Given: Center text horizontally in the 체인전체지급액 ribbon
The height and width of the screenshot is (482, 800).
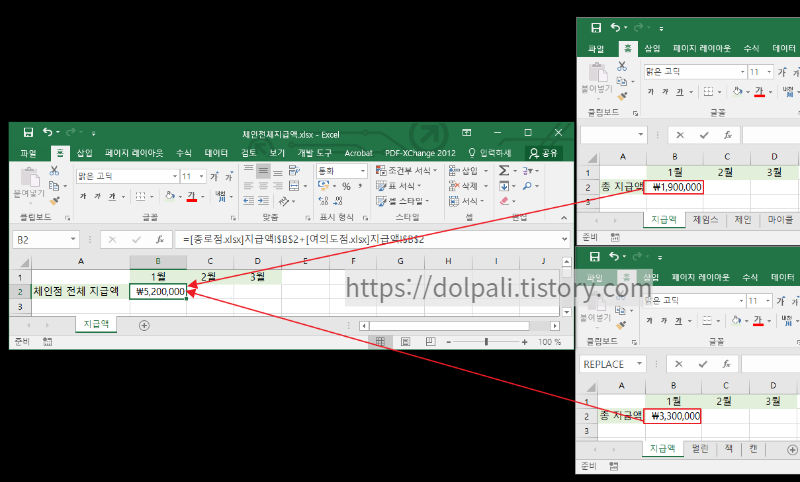Looking at the screenshot, I should (263, 186).
